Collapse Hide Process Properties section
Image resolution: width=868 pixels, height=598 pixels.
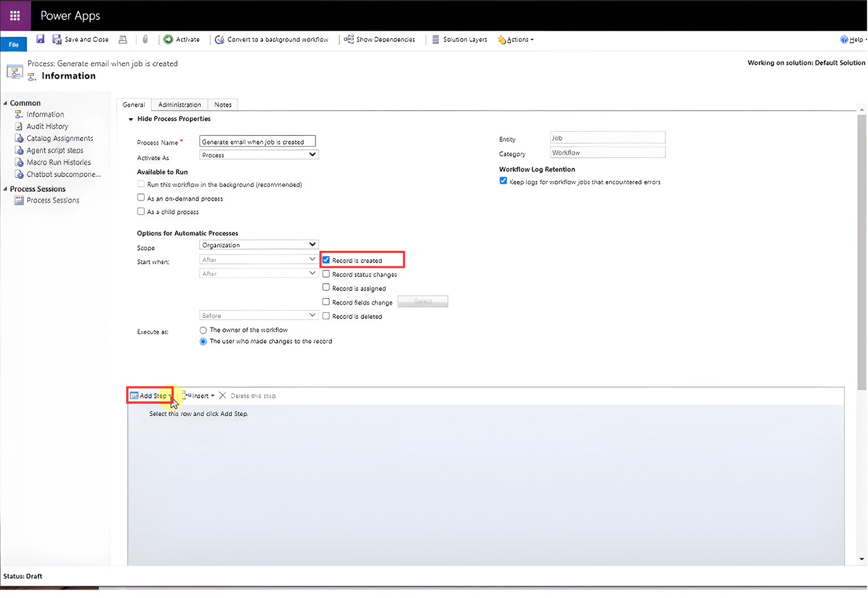131,119
